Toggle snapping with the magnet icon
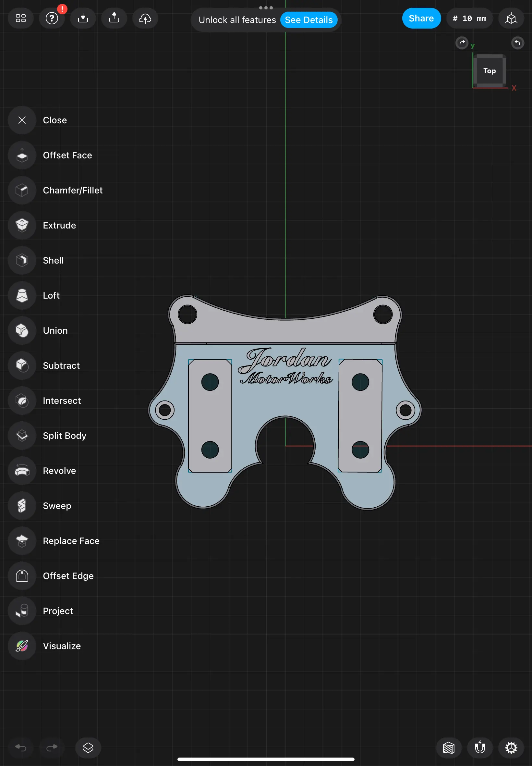The height and width of the screenshot is (766, 532). pyautogui.click(x=480, y=747)
